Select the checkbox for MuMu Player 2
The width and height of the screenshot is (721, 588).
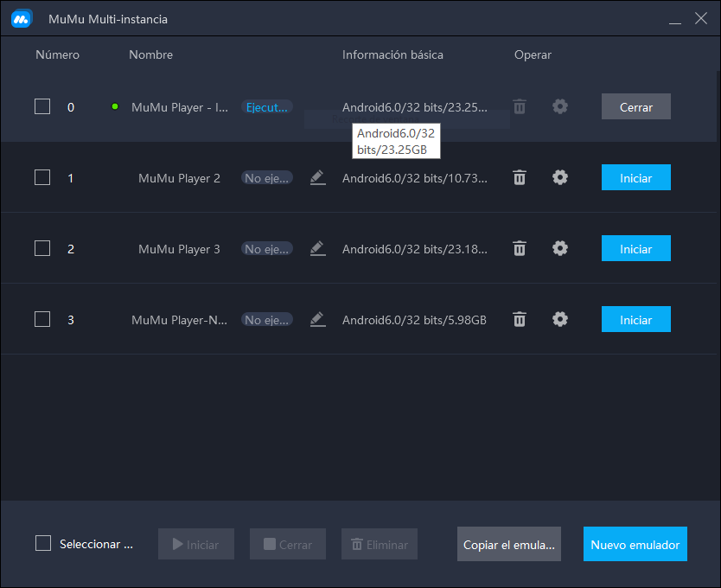click(x=42, y=177)
